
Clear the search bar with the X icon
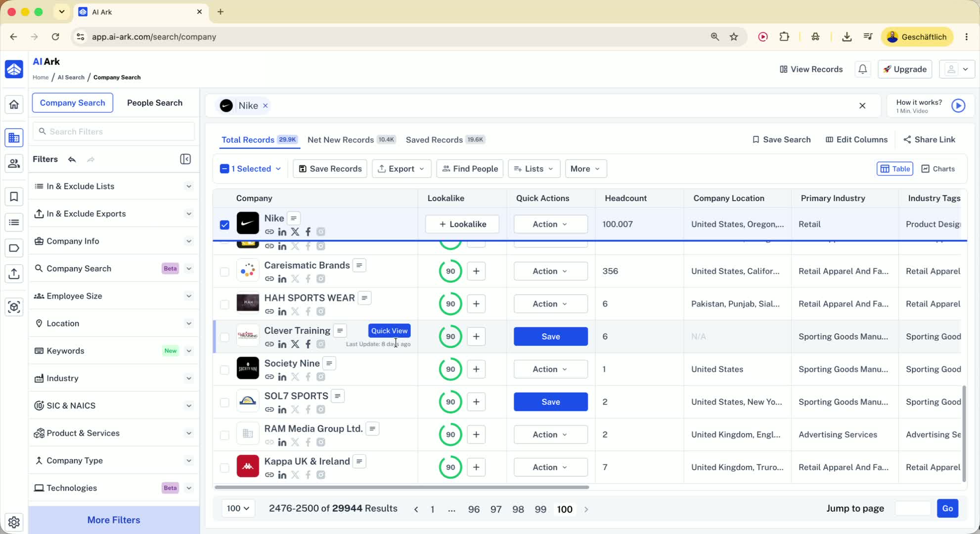click(x=862, y=106)
